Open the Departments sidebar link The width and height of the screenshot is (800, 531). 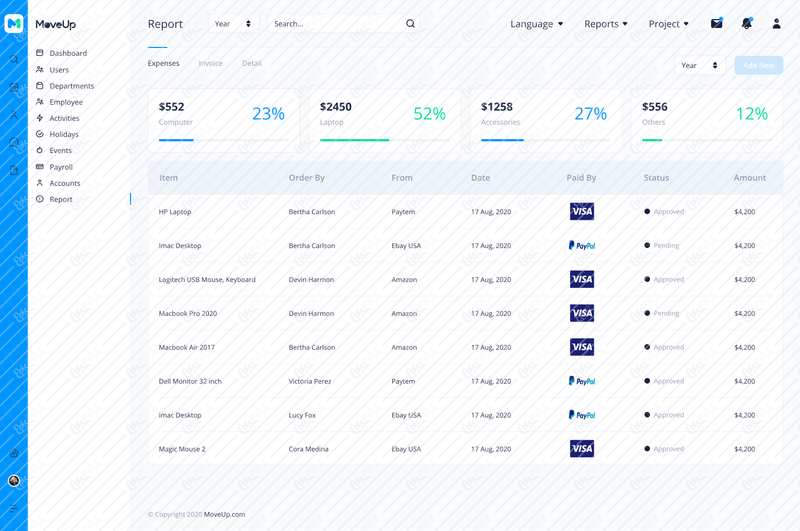coord(71,86)
